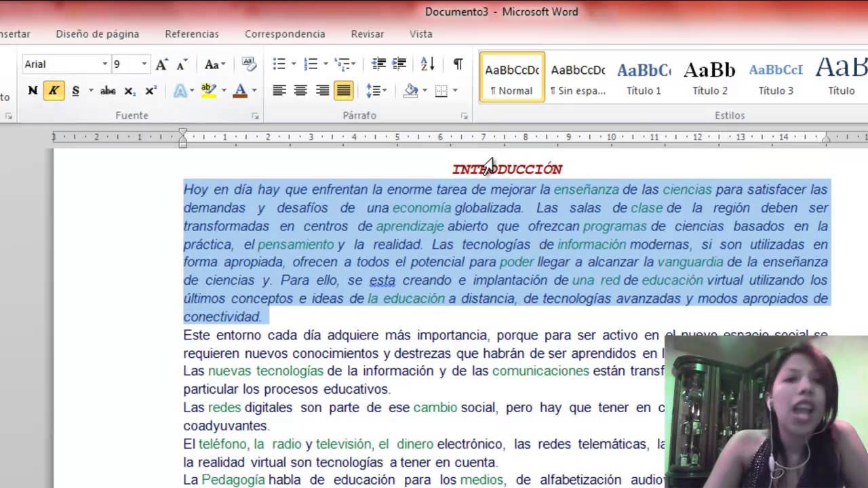Apply the Título 1 style
This screenshot has height=488, width=868.
click(644, 77)
